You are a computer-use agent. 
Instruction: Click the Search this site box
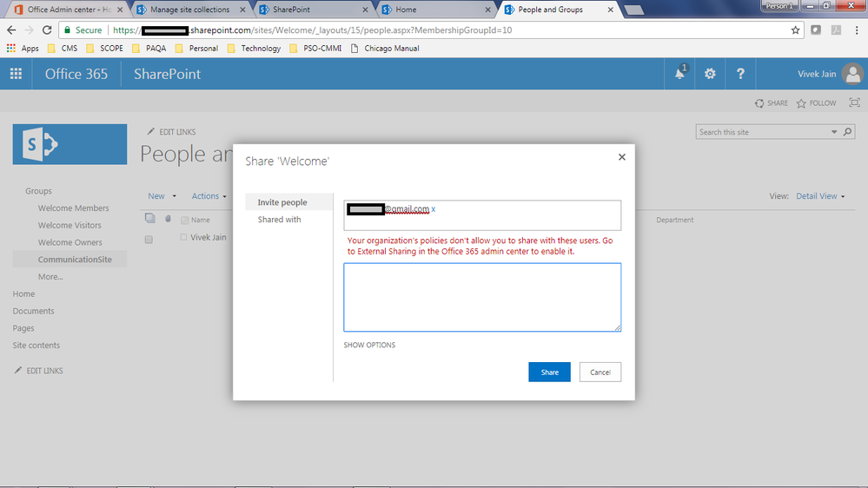click(x=763, y=132)
